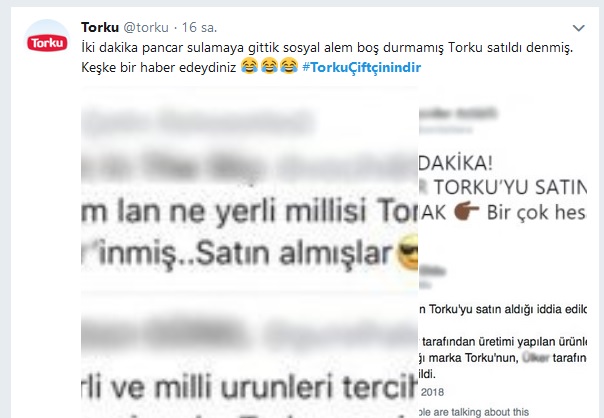Click the pointing hand emoji in the right image
The height and width of the screenshot is (418, 604).
466,211
